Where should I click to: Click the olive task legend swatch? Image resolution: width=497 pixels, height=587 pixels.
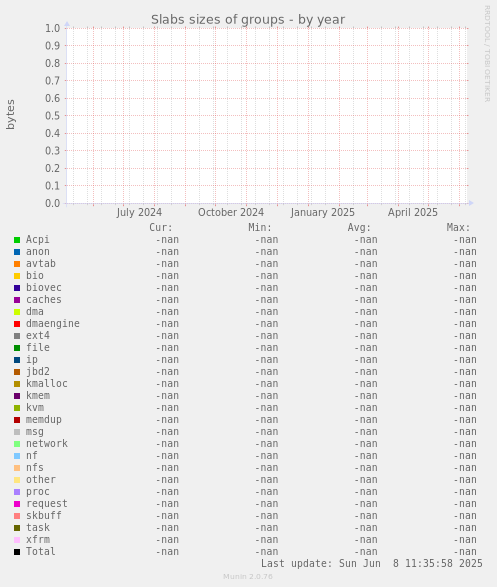tap(17, 527)
